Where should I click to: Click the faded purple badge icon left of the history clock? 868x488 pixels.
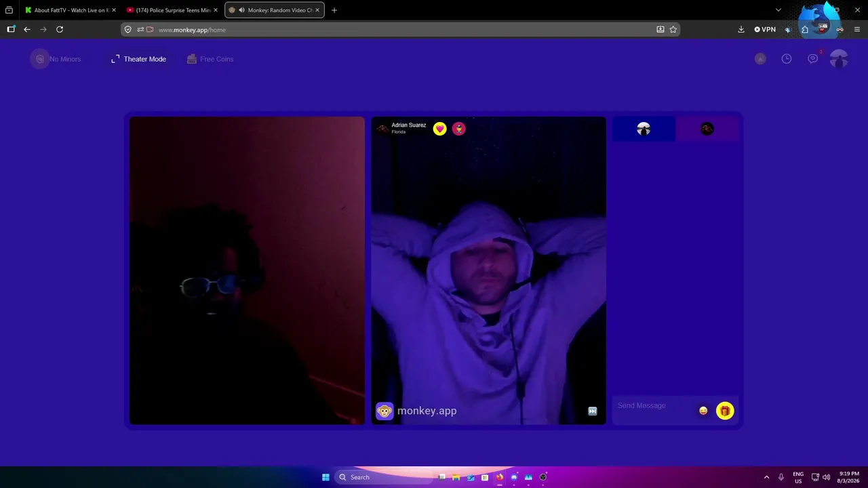(x=760, y=59)
